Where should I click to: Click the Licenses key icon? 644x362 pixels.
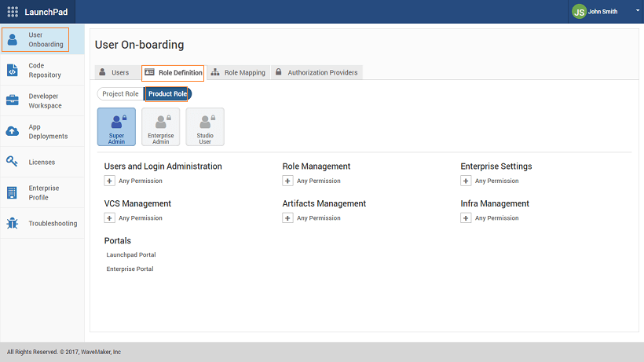13,162
